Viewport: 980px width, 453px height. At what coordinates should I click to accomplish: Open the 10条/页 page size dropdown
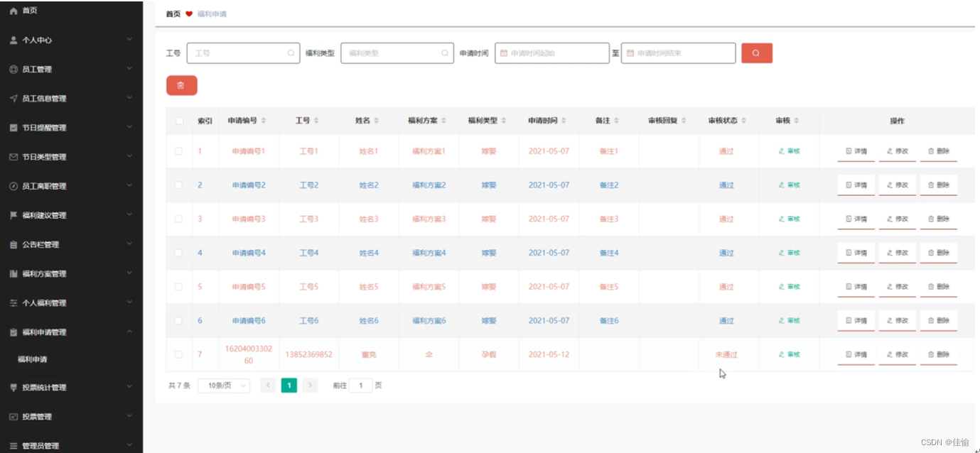tap(223, 386)
